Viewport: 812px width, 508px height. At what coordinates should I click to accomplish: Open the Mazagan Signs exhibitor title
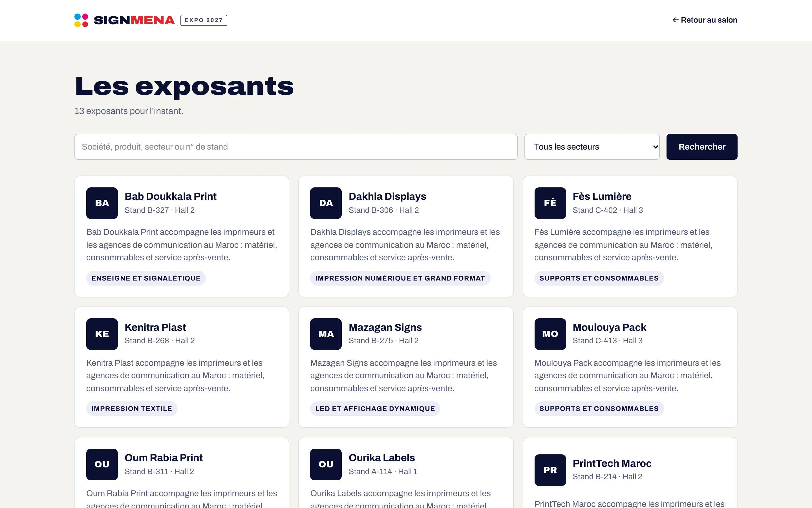click(x=385, y=327)
